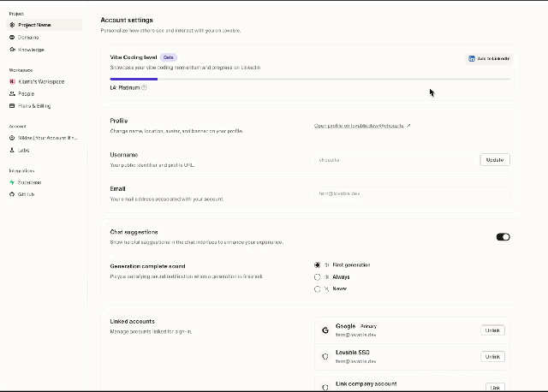The width and height of the screenshot is (548, 392).
Task: Click the Labs flask icon
Action: tap(12, 150)
